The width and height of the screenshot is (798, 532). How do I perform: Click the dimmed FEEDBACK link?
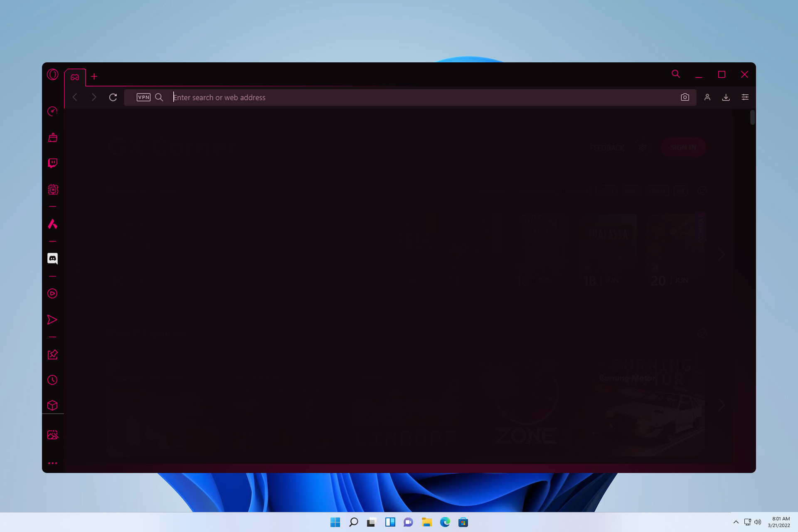tap(607, 148)
